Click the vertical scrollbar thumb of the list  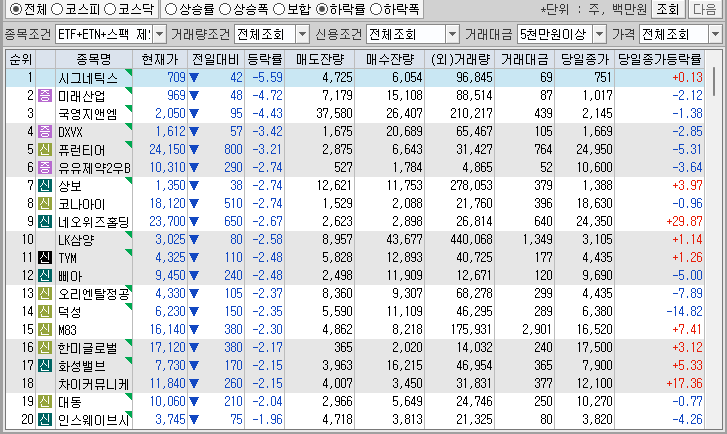pos(714,82)
